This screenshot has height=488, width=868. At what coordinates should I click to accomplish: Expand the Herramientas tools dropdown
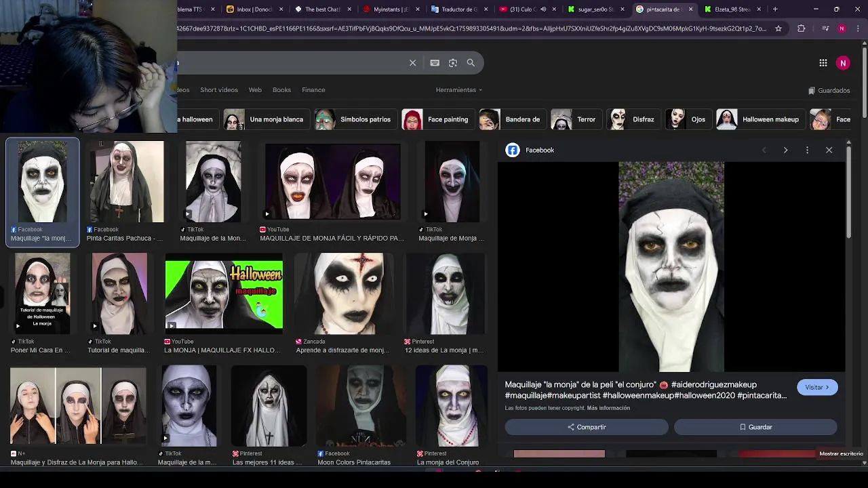pos(459,89)
